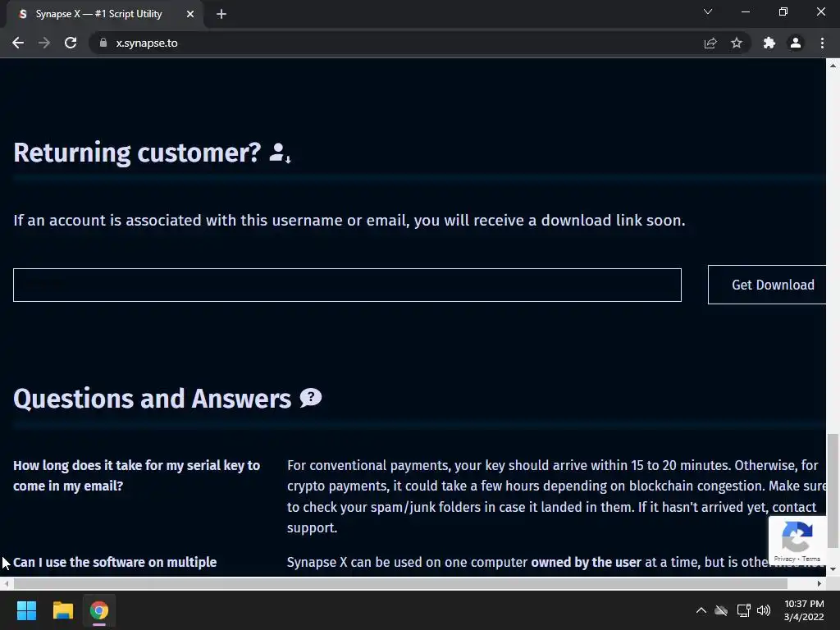The width and height of the screenshot is (840, 630).
Task: Click the text 'owned by the user'
Action: (586, 562)
